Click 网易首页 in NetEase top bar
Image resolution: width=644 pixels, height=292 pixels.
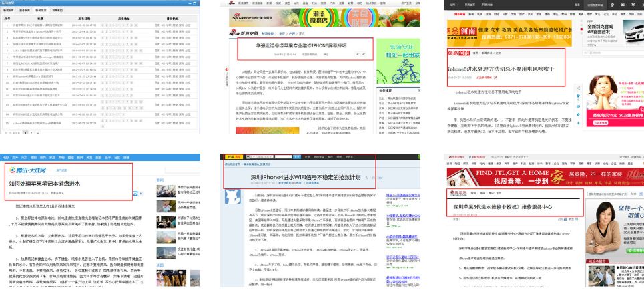pyautogui.click(x=470, y=5)
